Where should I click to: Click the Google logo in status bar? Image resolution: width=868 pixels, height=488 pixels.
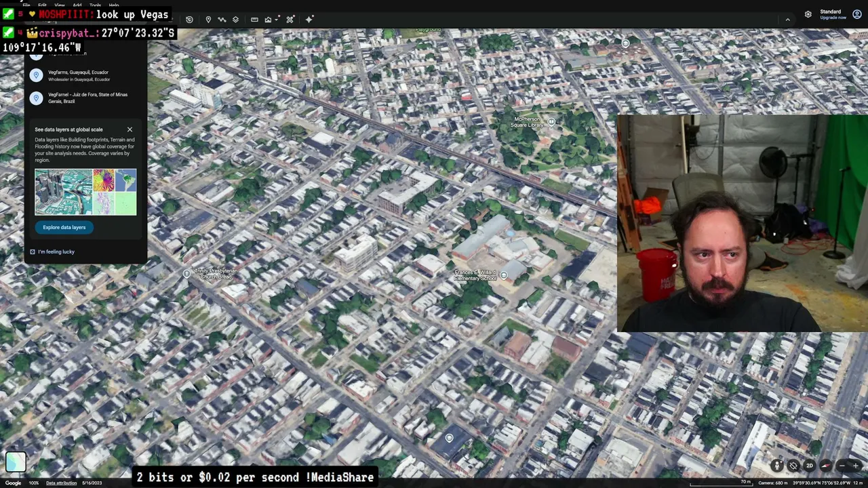click(x=14, y=483)
